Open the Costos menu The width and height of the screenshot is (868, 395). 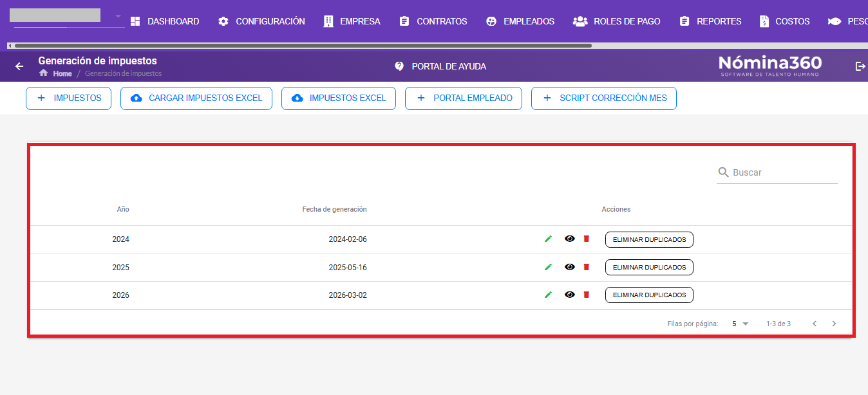784,21
